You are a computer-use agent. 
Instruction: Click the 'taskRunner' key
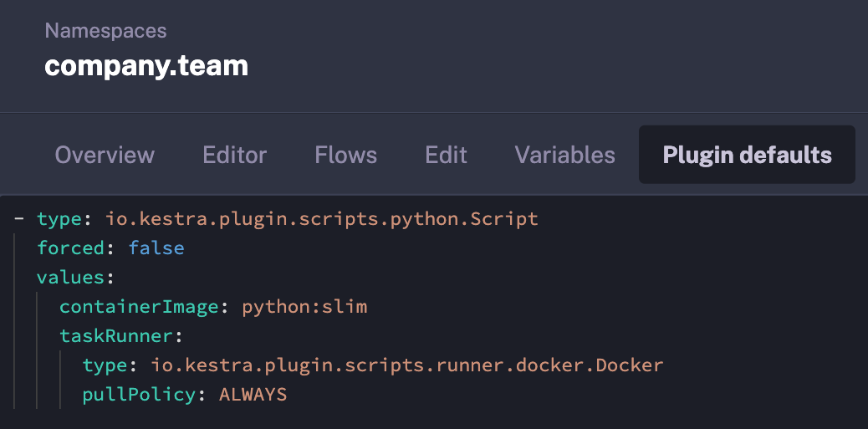coord(115,336)
